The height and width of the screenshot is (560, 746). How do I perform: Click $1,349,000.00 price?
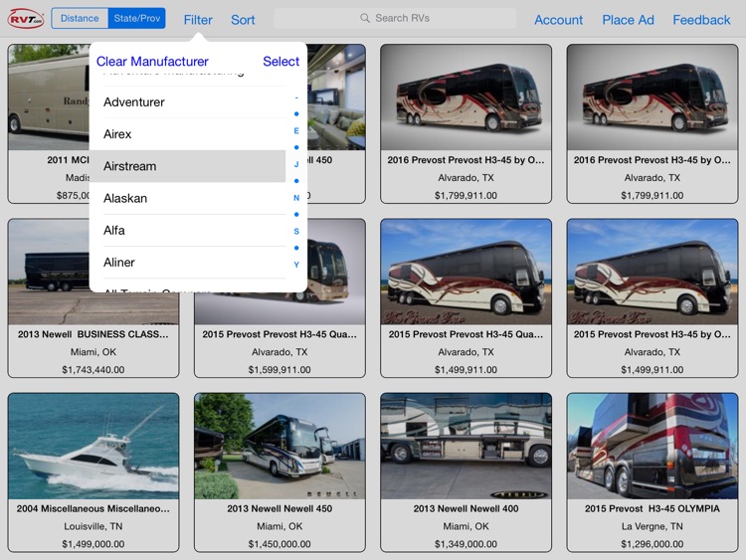(466, 544)
